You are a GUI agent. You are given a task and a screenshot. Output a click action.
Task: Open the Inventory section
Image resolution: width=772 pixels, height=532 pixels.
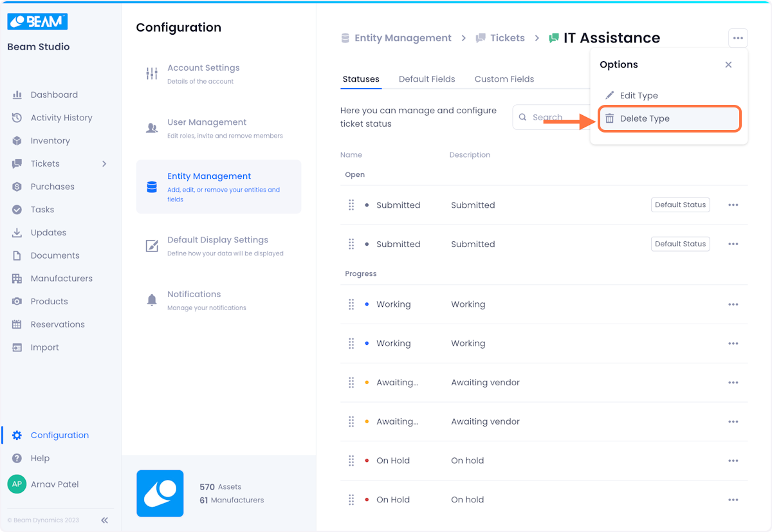(x=50, y=141)
